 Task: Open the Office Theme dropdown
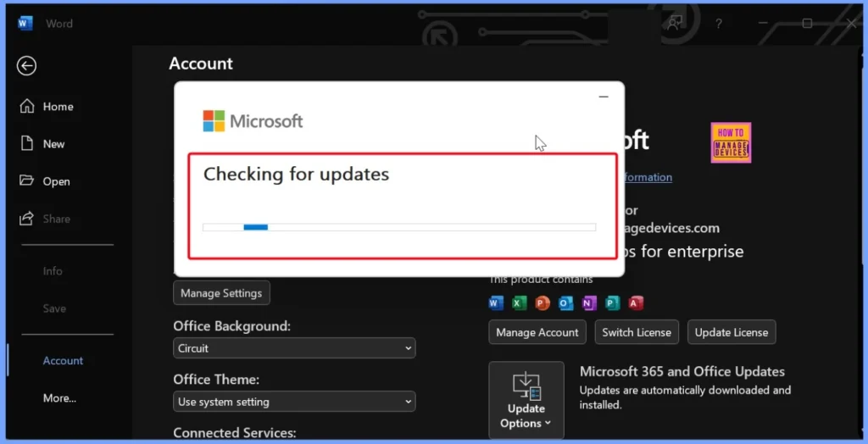pos(294,402)
